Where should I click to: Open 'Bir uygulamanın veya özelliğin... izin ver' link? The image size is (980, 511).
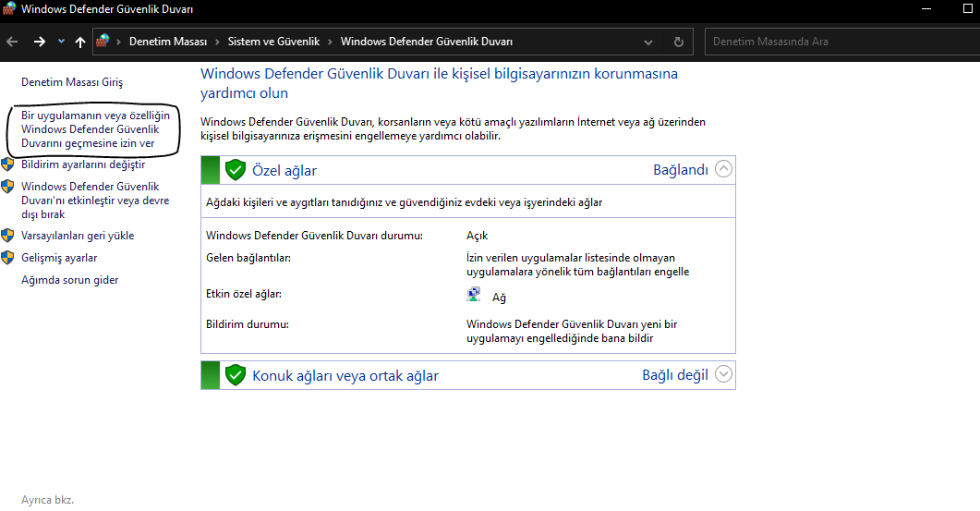95,129
